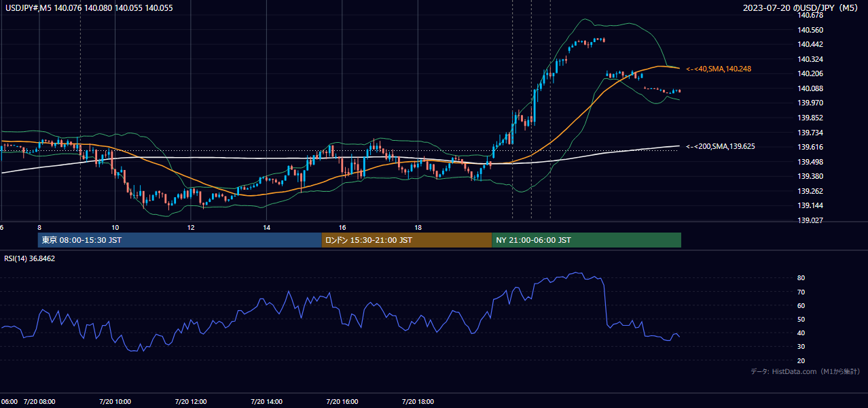Click hour label 14 under the price chart
Screen dimensions: 868x408
pos(267,227)
